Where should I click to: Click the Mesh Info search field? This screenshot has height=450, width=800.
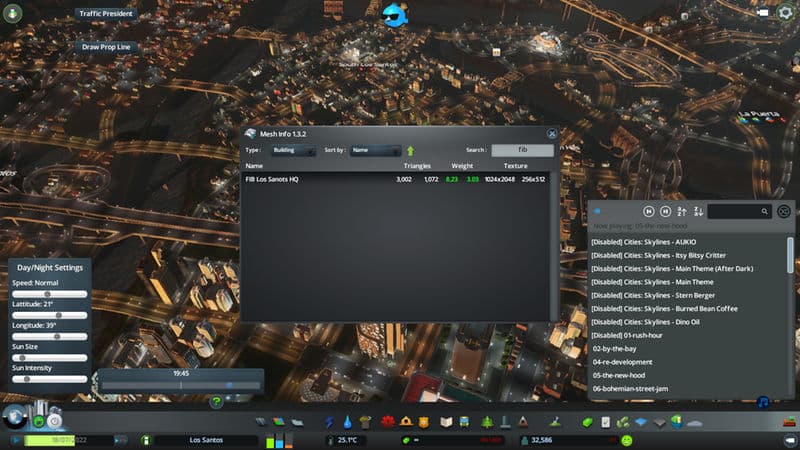pyautogui.click(x=522, y=150)
